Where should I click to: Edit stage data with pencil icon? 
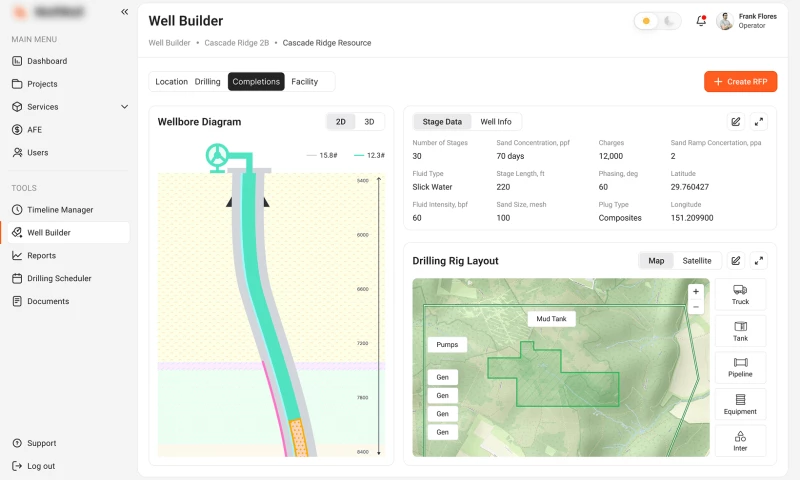736,122
